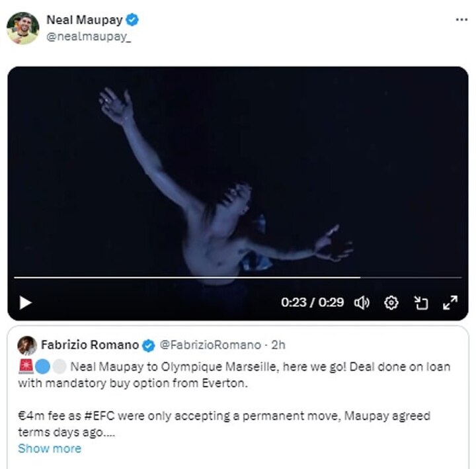Click Fabrizio Romano's verified badge
This screenshot has width=476, height=469.
click(x=149, y=345)
